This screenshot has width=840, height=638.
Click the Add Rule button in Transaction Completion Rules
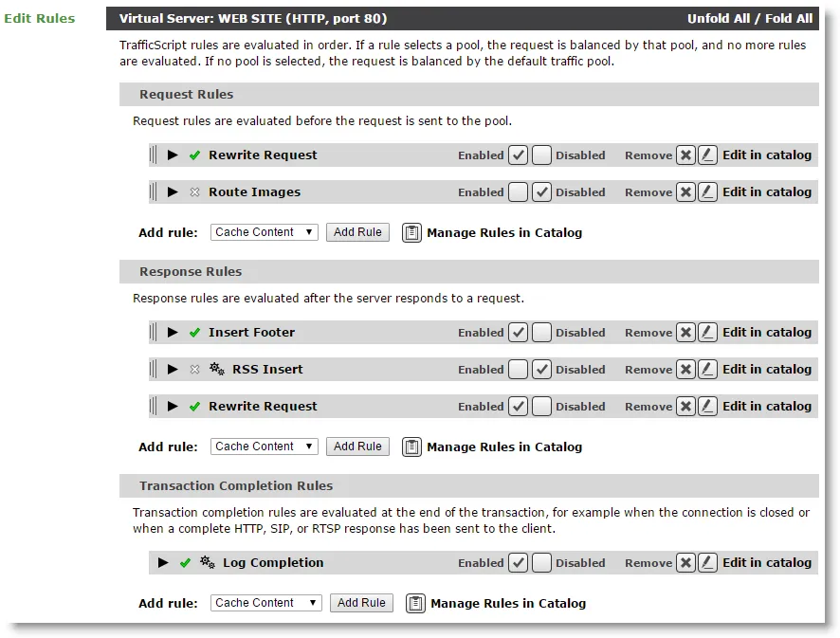point(361,603)
